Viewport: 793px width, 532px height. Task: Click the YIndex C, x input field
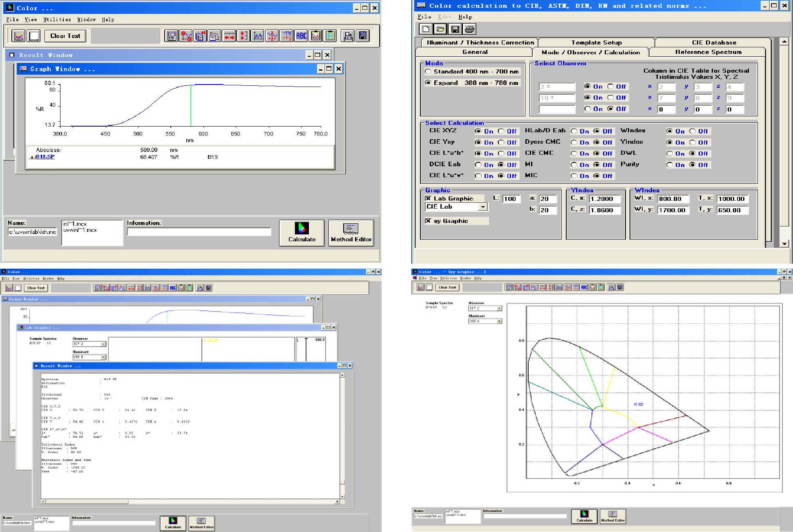604,199
